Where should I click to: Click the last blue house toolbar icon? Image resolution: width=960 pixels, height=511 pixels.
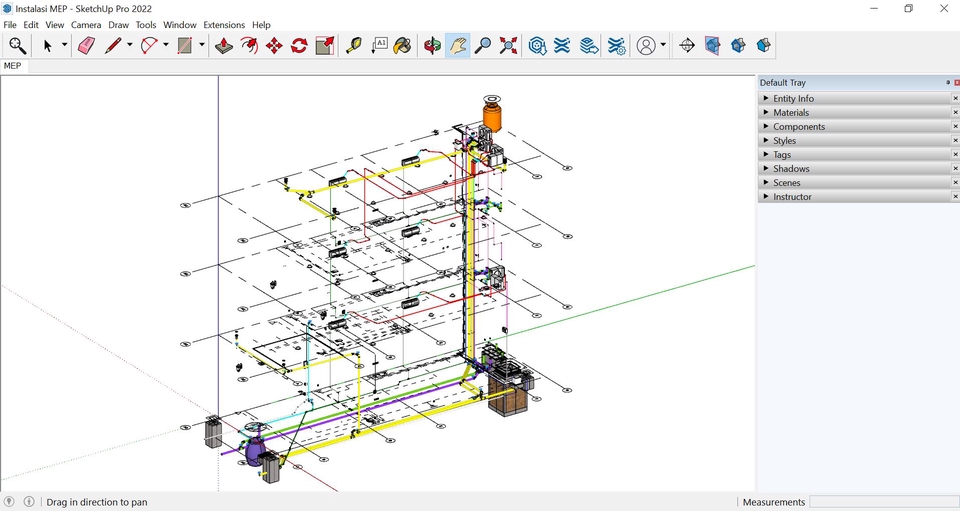pos(763,45)
